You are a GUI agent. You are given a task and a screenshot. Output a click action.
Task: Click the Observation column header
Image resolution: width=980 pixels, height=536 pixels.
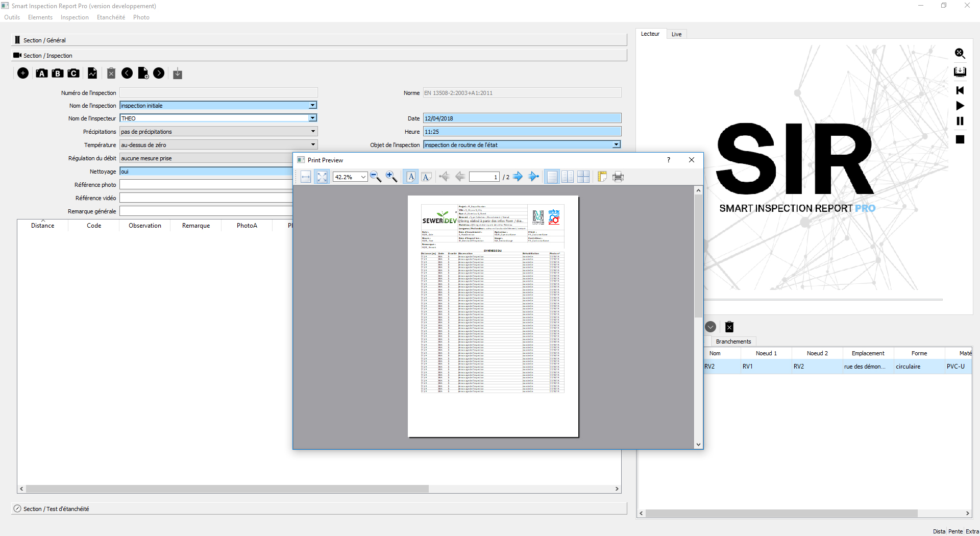click(145, 226)
